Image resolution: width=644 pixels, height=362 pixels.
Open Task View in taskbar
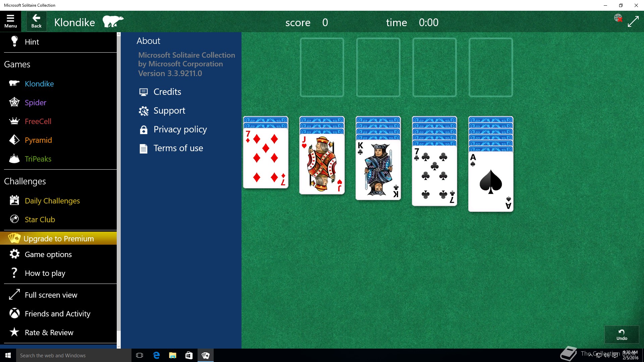[140, 355]
